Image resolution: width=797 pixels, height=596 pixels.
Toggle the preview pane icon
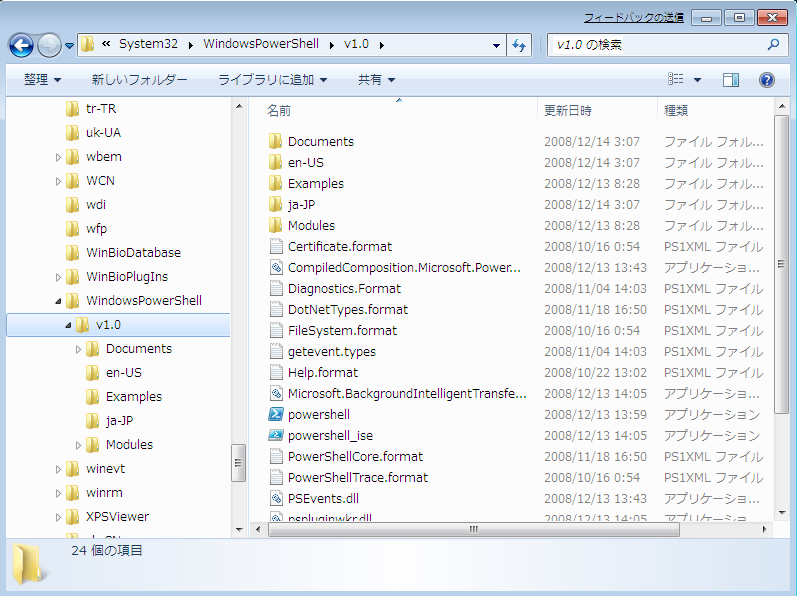pyautogui.click(x=730, y=80)
